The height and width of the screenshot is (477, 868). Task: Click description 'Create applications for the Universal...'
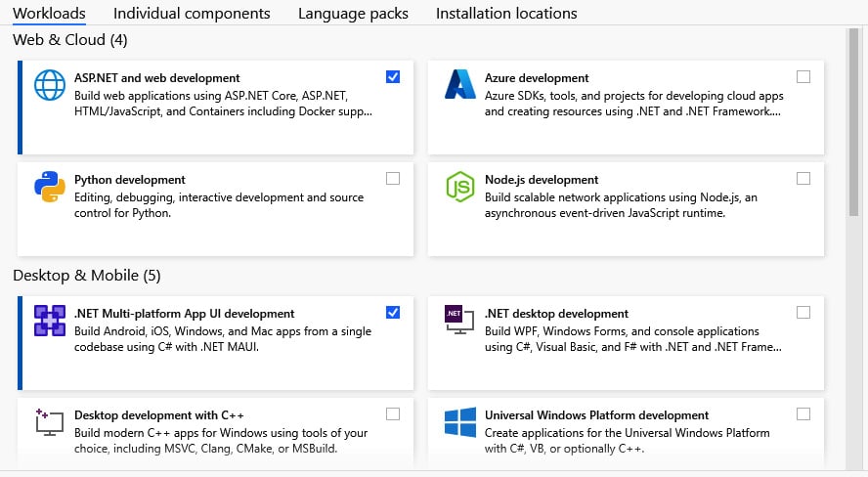click(628, 441)
